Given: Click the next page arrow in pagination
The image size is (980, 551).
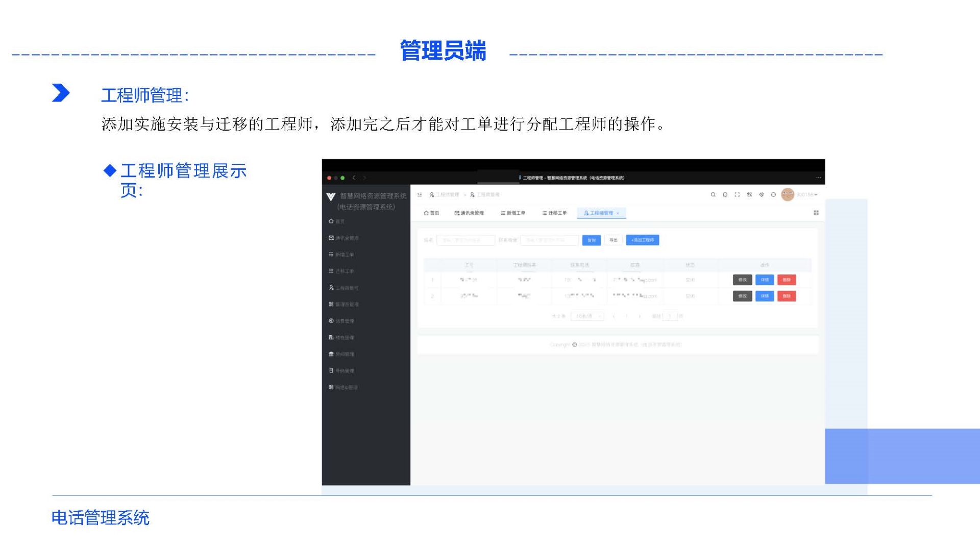Looking at the screenshot, I should click(640, 316).
